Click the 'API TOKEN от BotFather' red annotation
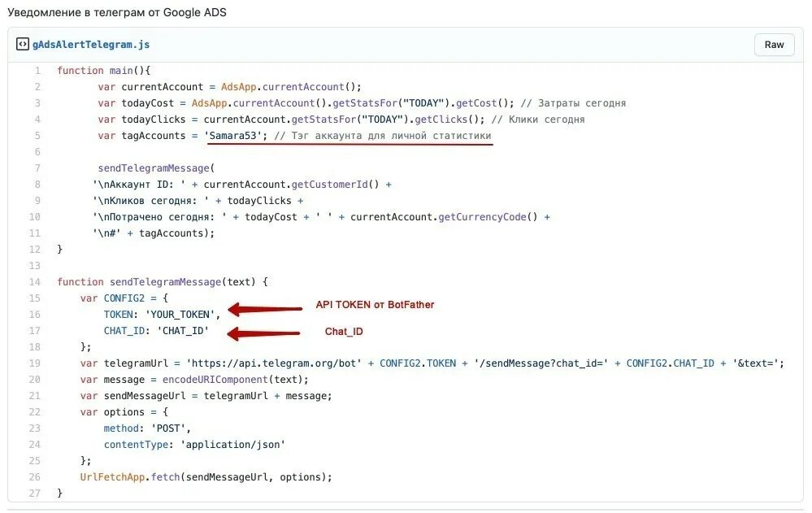The width and height of the screenshot is (812, 513). 375,305
